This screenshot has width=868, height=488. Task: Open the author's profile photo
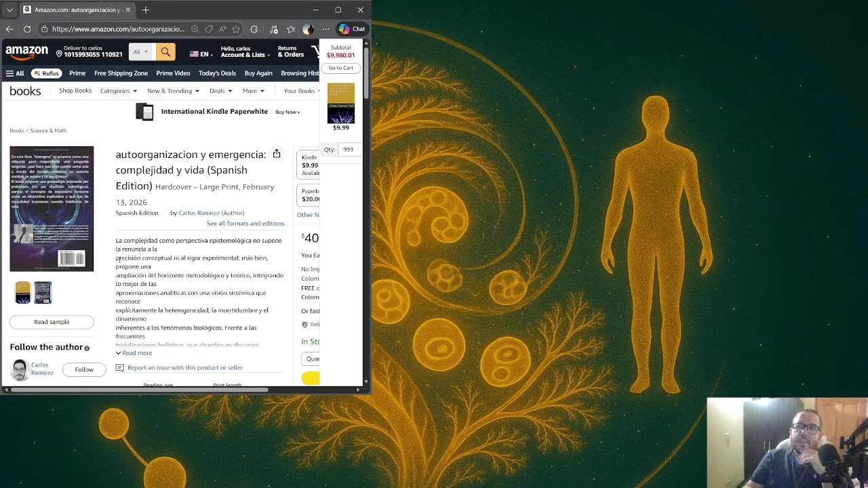20,369
